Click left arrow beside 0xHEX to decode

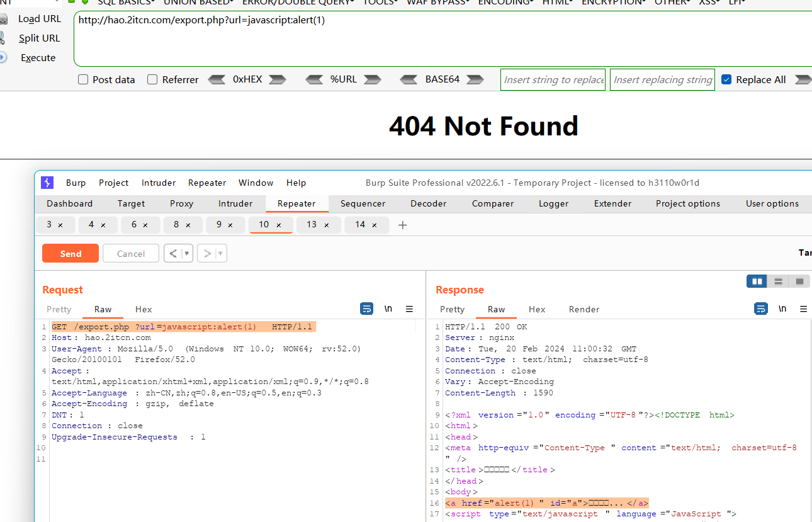tap(217, 79)
